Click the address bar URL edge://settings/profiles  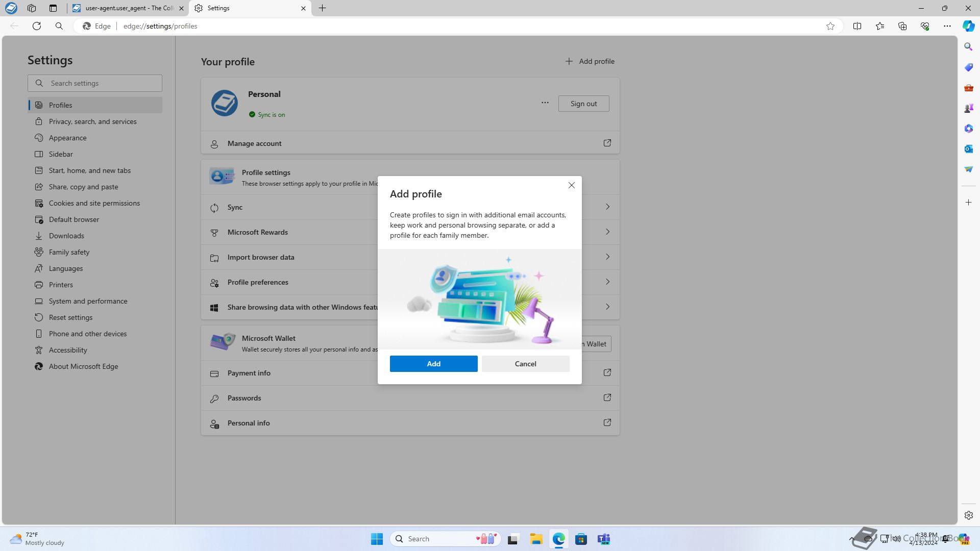tap(160, 26)
